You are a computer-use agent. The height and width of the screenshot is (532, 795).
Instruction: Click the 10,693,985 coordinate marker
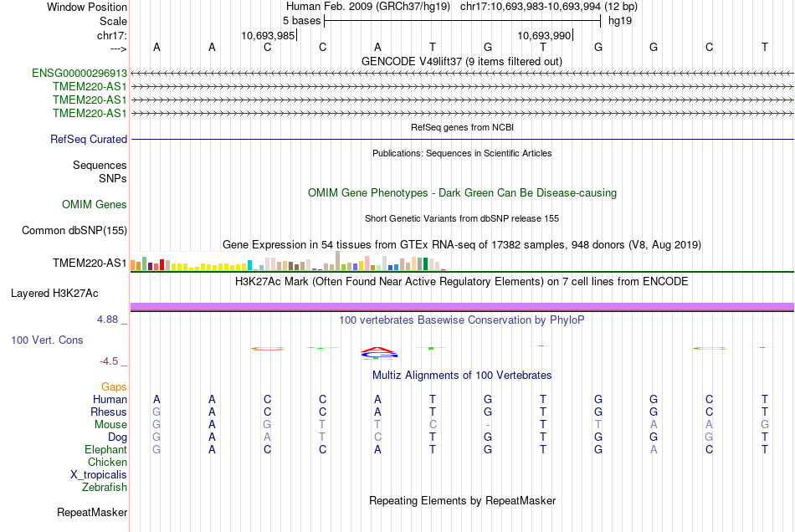[269, 35]
